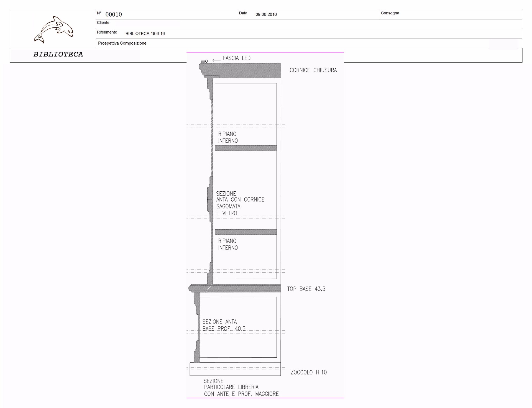Click the document number 00010
The image size is (532, 408).
114,14
